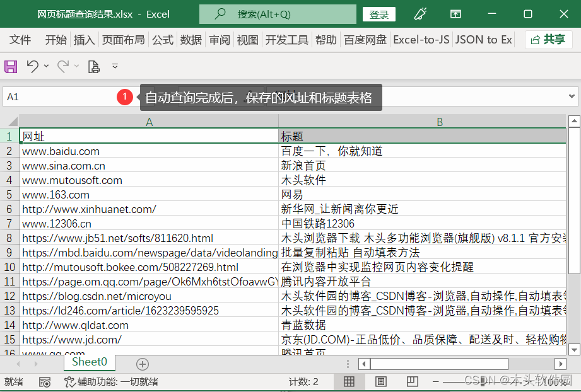Image resolution: width=581 pixels, height=392 pixels.
Task: Add a new sheet with plus icon
Action: click(x=143, y=364)
